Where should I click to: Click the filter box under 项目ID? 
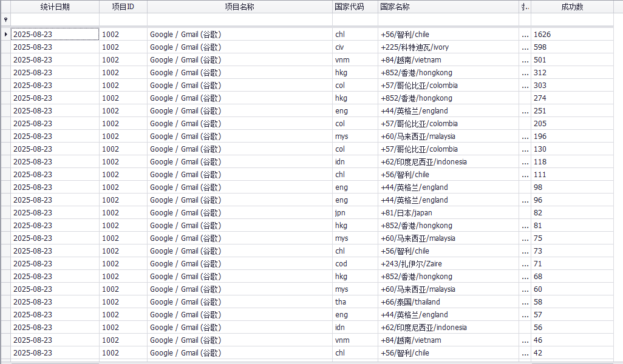pyautogui.click(x=123, y=19)
